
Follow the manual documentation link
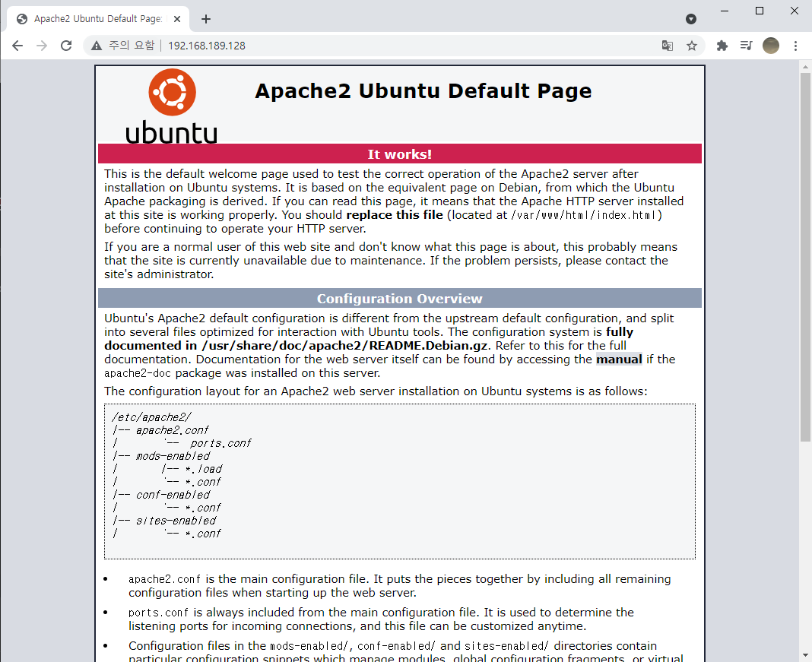click(x=619, y=360)
